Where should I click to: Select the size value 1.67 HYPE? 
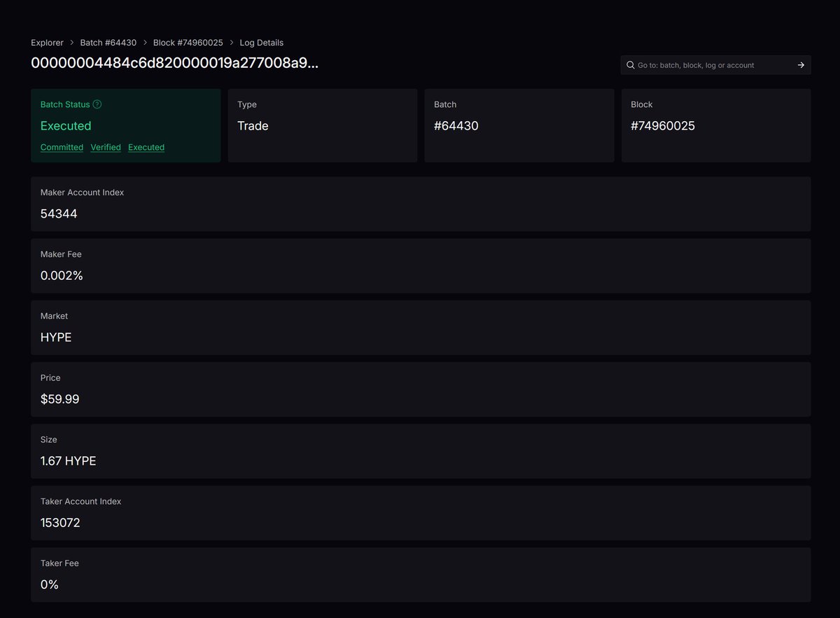[x=69, y=461]
